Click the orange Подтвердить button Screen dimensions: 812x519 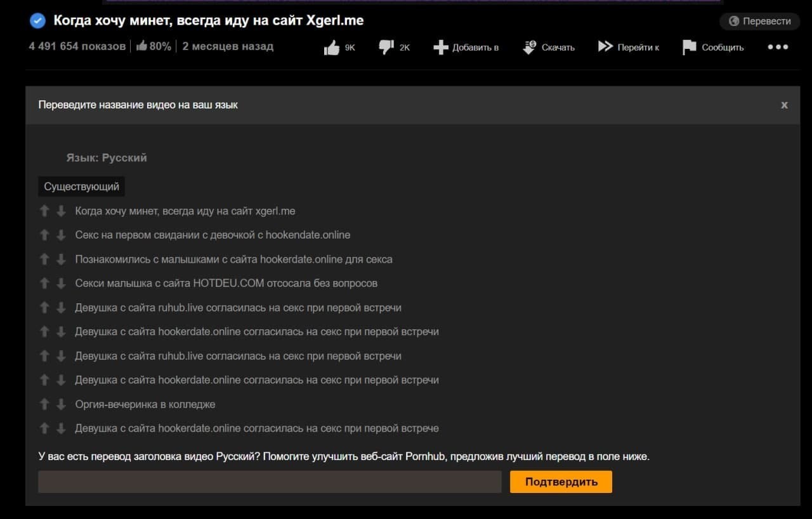click(561, 482)
